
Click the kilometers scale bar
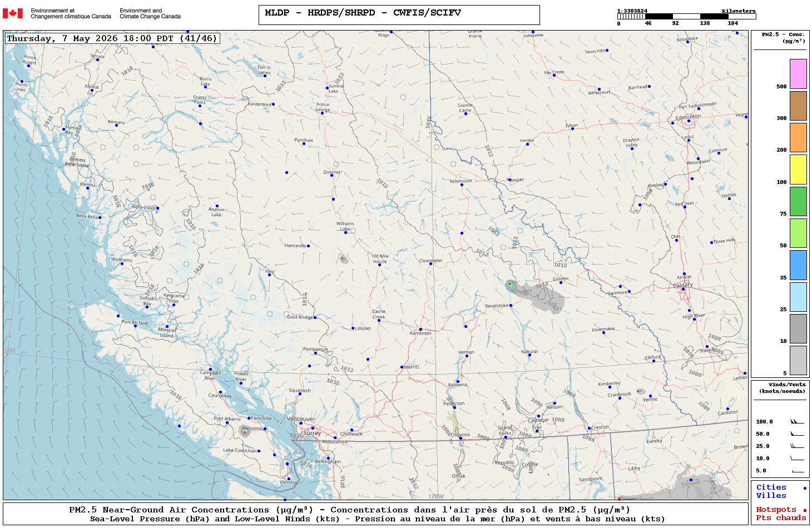[686, 17]
